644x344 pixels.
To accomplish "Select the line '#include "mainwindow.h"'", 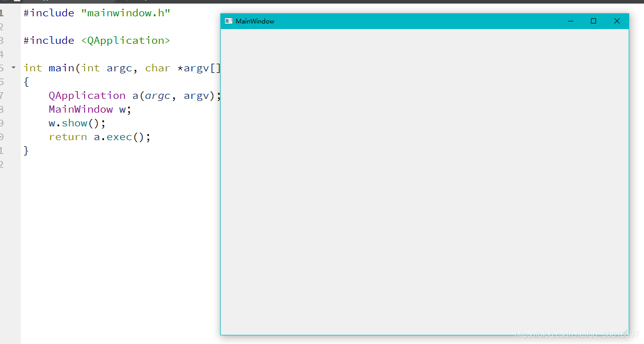I will [97, 13].
